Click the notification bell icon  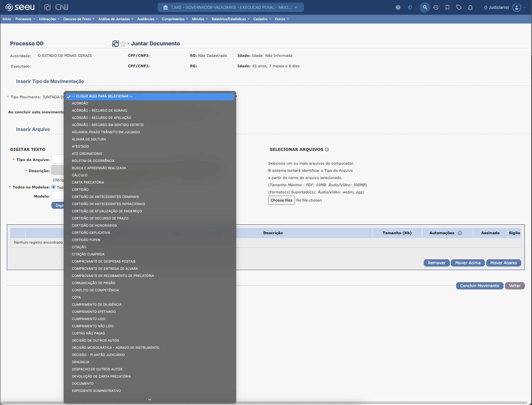coord(471,7)
